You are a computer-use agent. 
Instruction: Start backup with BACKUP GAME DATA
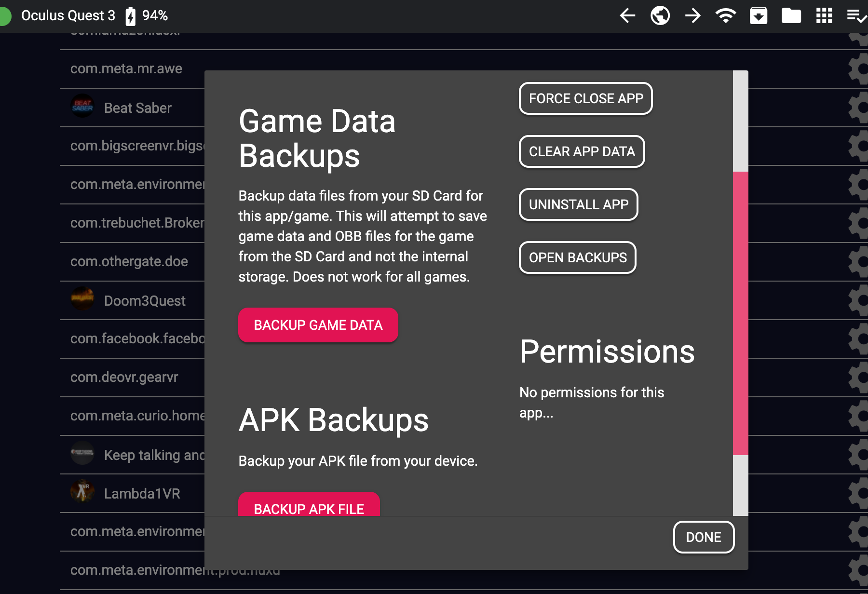click(318, 325)
